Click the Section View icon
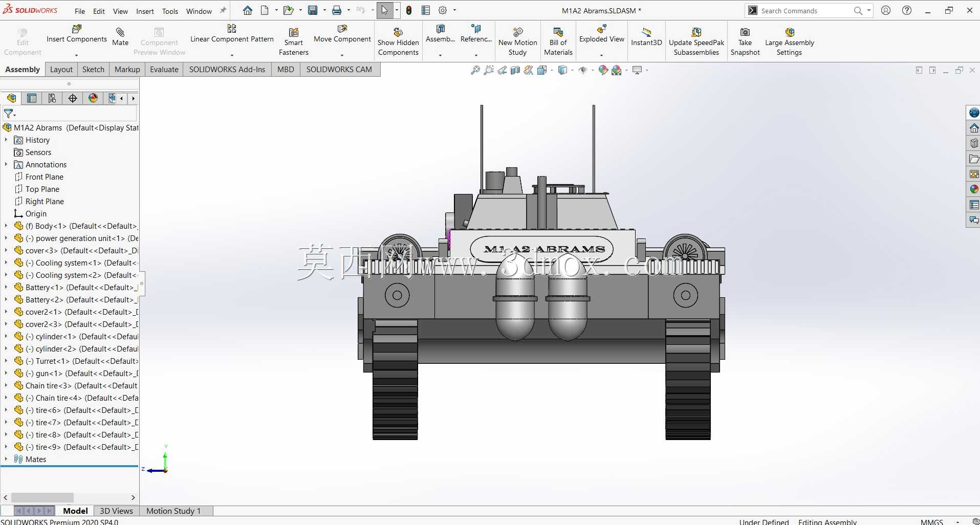This screenshot has width=980, height=525. coord(515,70)
